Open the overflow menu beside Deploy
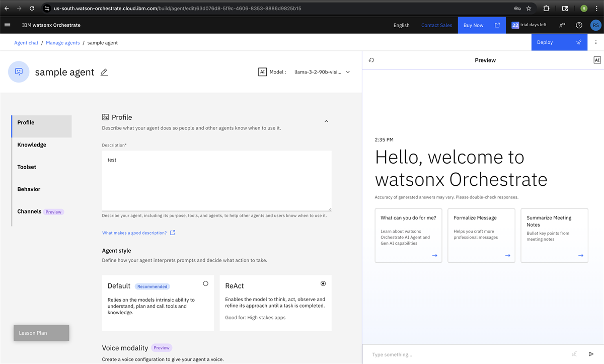 596,42
